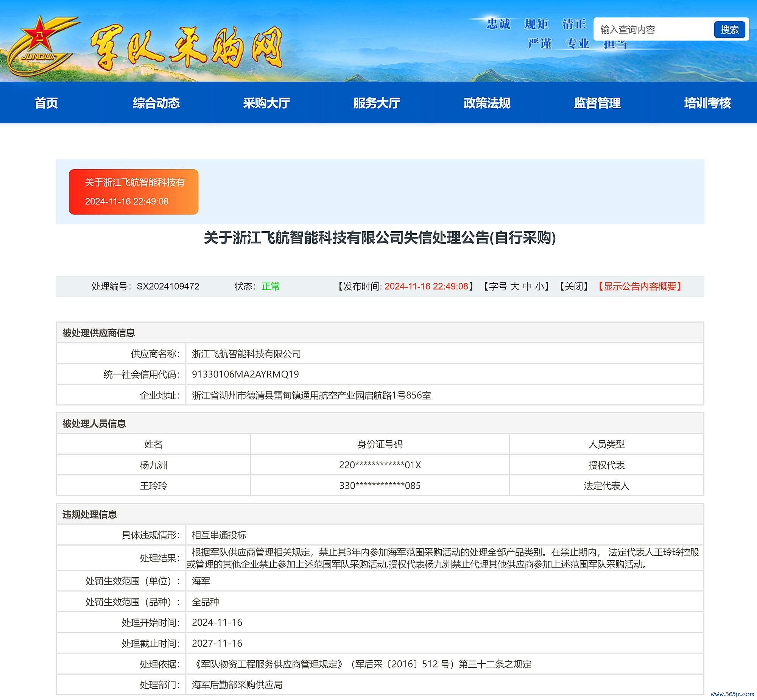The image size is (757, 700).
Task: Open the 首页 navigation item
Action: [x=46, y=103]
